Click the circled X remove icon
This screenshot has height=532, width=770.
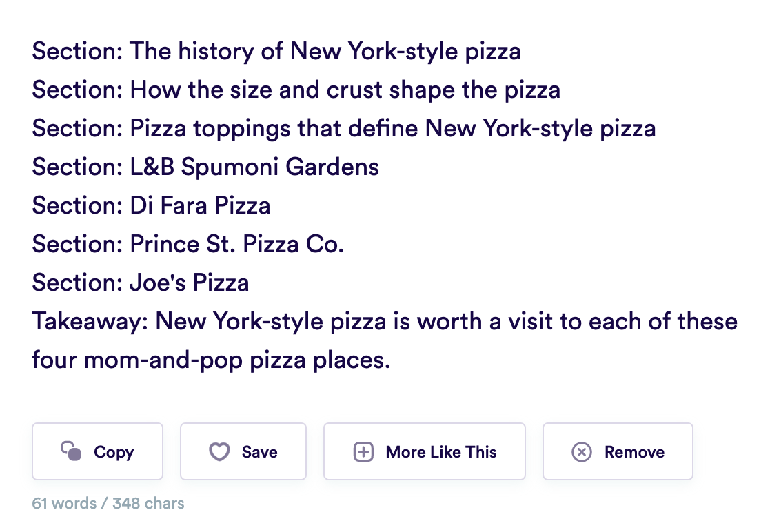point(582,452)
